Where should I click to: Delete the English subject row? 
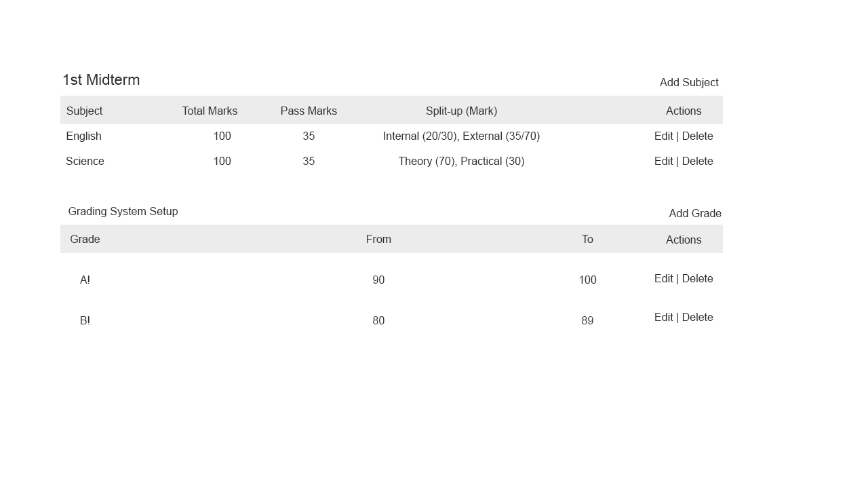(x=698, y=136)
